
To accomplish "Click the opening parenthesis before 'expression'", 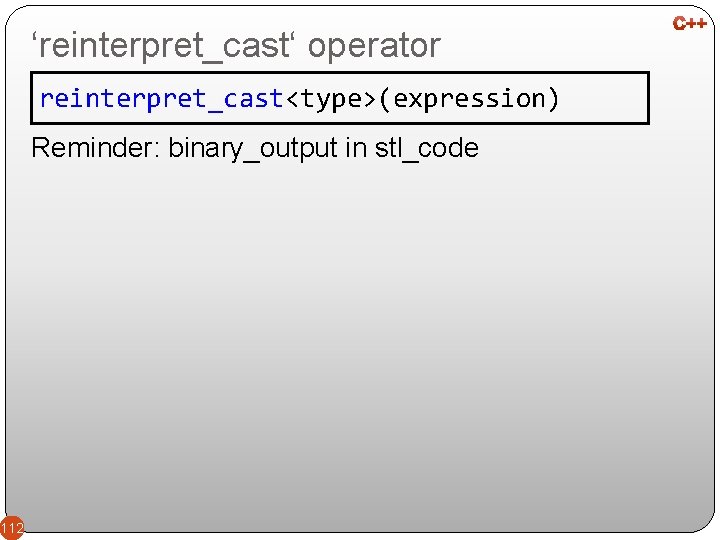I will [384, 98].
